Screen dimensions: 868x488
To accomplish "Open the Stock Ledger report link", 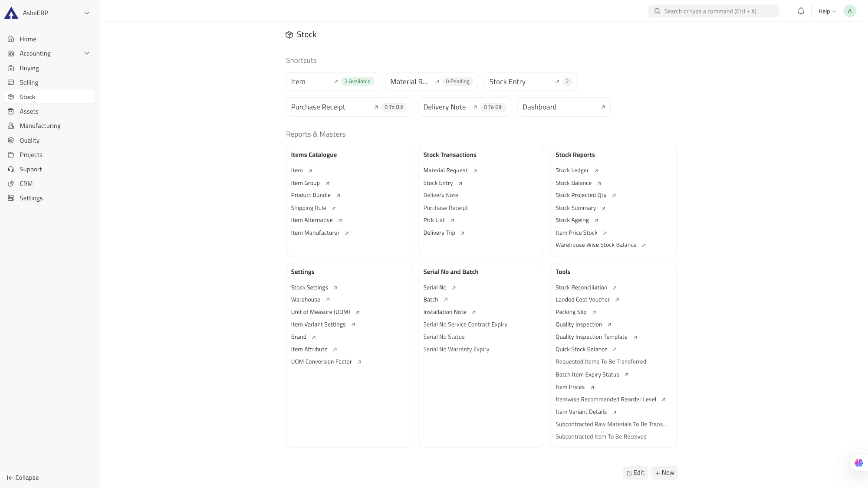I will [572, 170].
